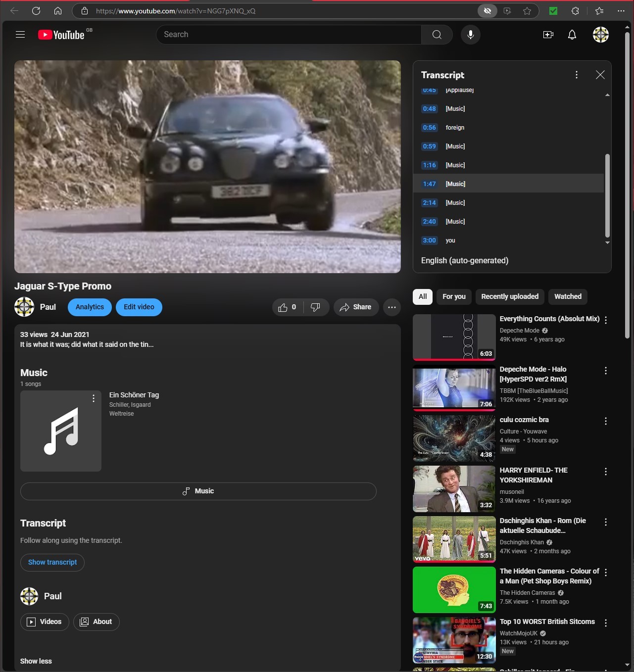Open Paul's Videos button
Screen dimensions: 634x672
pyautogui.click(x=45, y=622)
